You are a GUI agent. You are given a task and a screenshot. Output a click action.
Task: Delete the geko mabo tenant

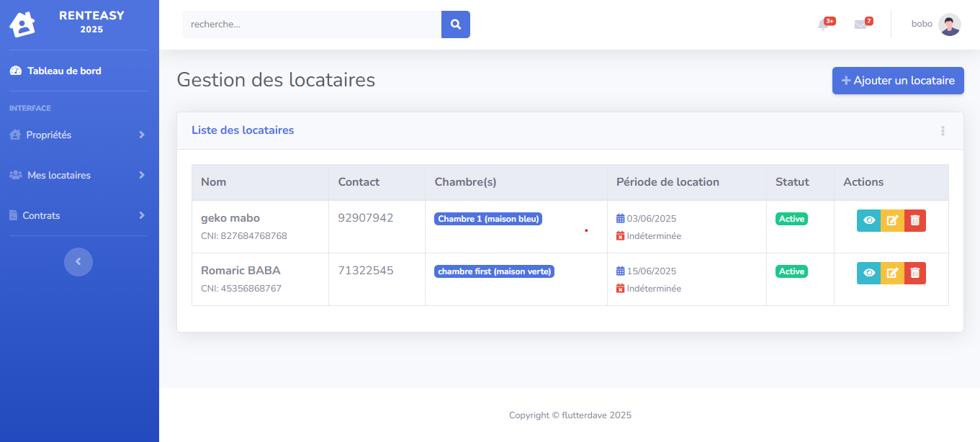click(915, 220)
